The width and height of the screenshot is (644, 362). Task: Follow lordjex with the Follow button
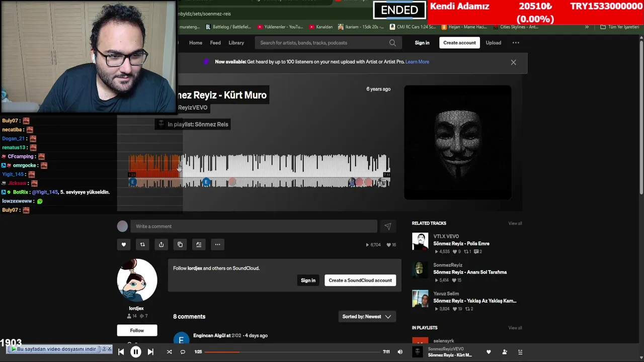pyautogui.click(x=137, y=330)
